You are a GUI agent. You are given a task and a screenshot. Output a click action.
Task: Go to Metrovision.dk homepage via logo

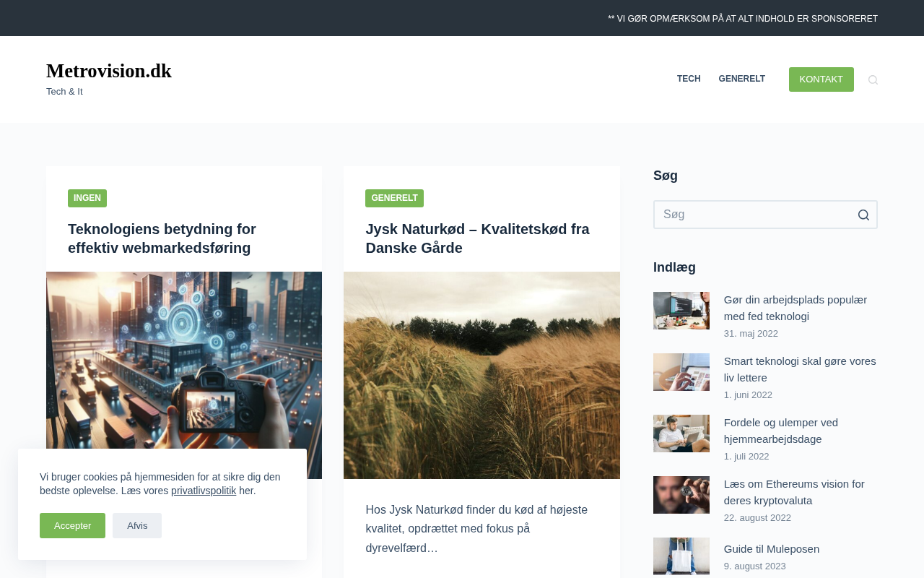(x=109, y=71)
